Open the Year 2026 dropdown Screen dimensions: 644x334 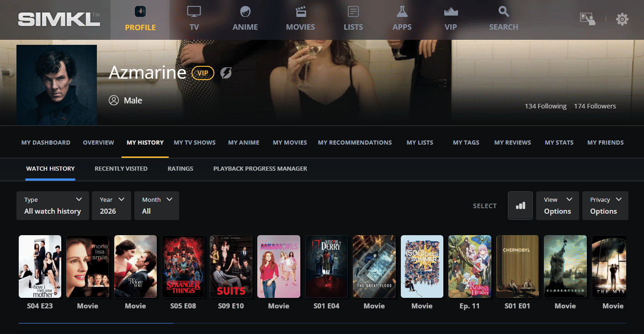(112, 205)
